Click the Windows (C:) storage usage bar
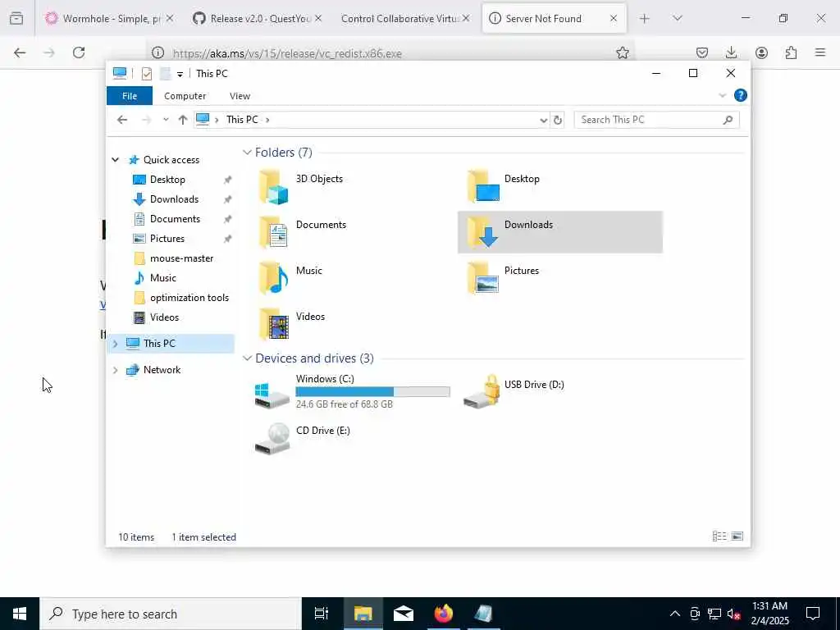 click(372, 391)
